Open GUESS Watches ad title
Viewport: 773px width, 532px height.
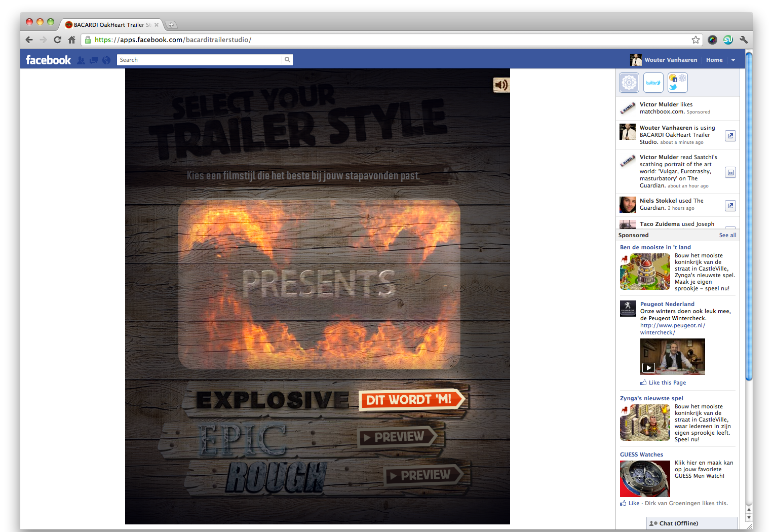click(641, 454)
